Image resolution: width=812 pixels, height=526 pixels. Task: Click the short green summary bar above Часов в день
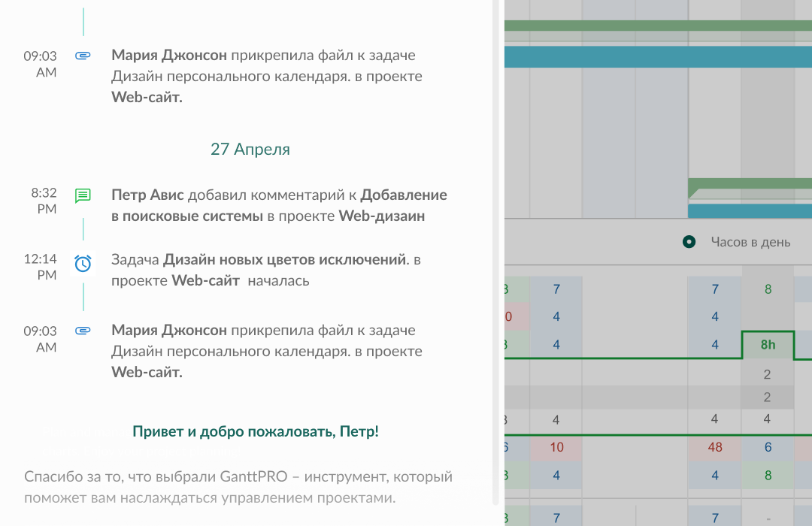click(x=750, y=184)
